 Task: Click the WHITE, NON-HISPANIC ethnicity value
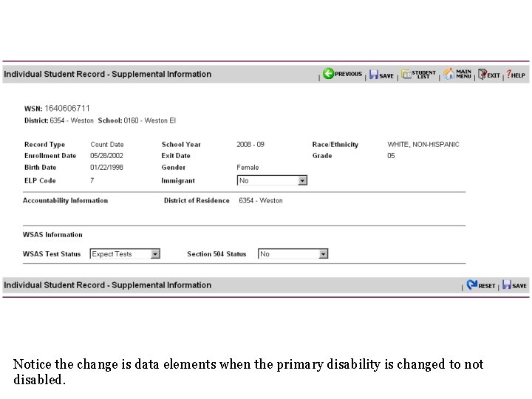click(x=423, y=145)
